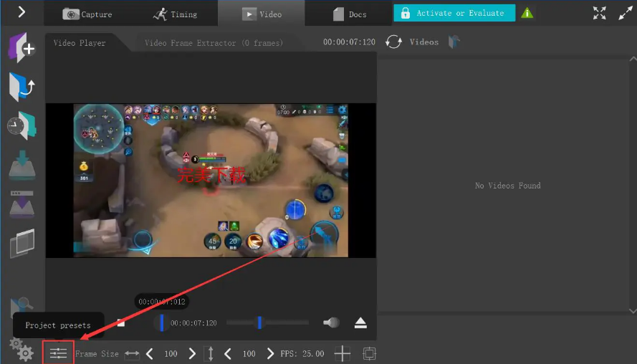637x364 pixels.
Task: Mute the video with speaker icon
Action: (x=331, y=323)
